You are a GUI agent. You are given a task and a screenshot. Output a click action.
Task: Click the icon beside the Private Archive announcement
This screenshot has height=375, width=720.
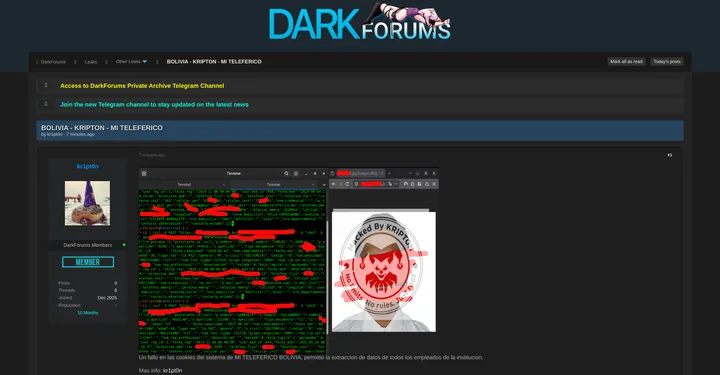[46, 85]
